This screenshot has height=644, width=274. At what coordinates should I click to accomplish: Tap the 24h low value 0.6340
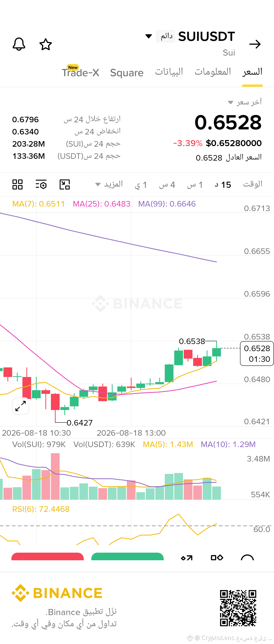coord(25,132)
